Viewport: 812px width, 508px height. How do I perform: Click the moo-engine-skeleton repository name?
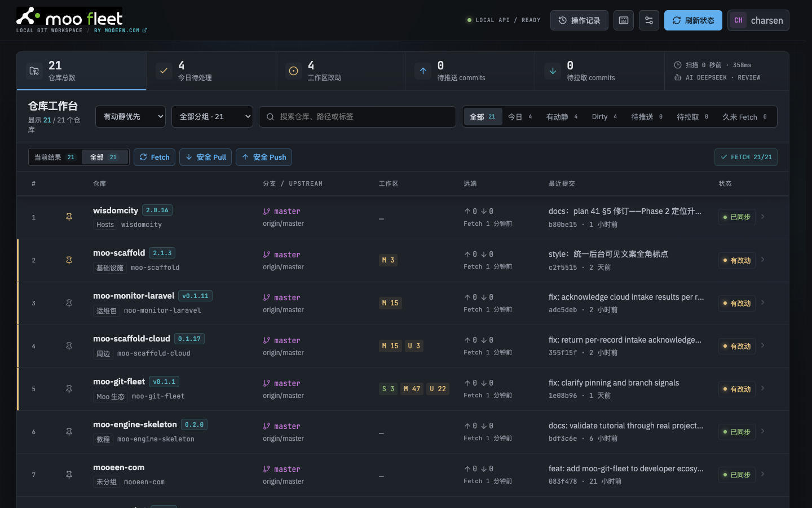[x=135, y=424]
